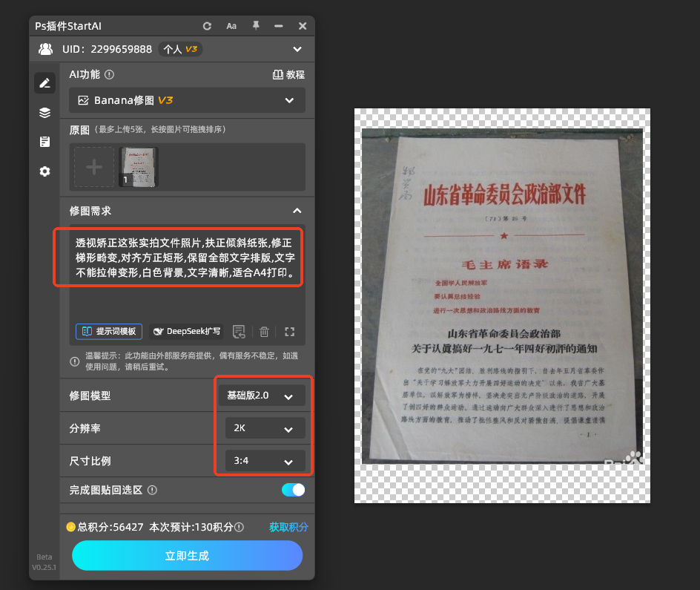This screenshot has width=700, height=590.
Task: Click the Beta V0.25.1 version label
Action: pos(44,562)
